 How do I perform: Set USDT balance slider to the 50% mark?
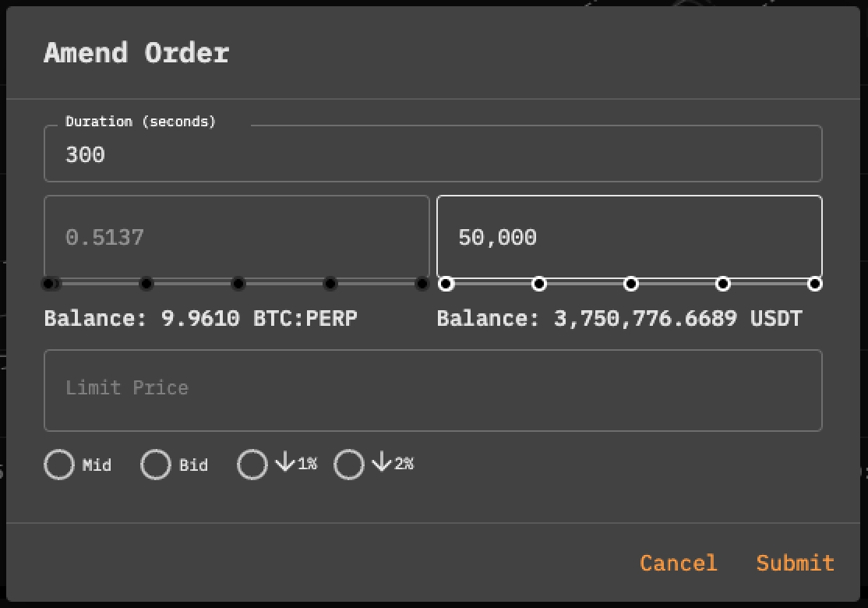[631, 284]
